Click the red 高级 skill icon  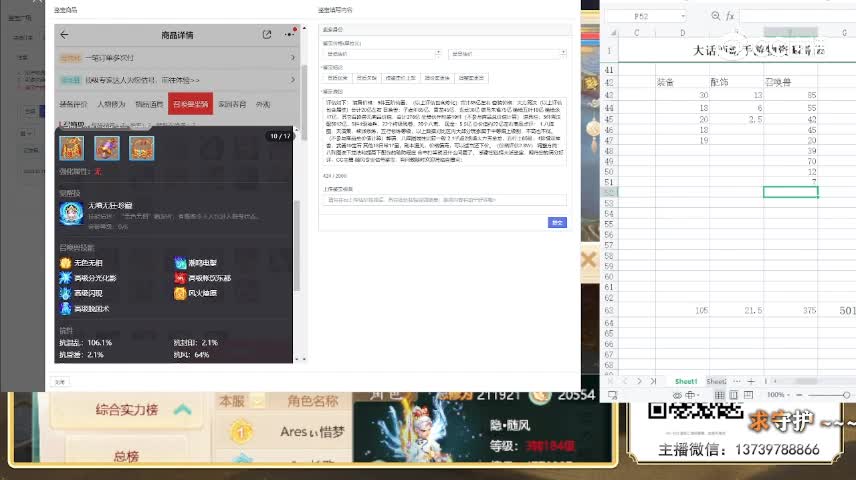180,278
